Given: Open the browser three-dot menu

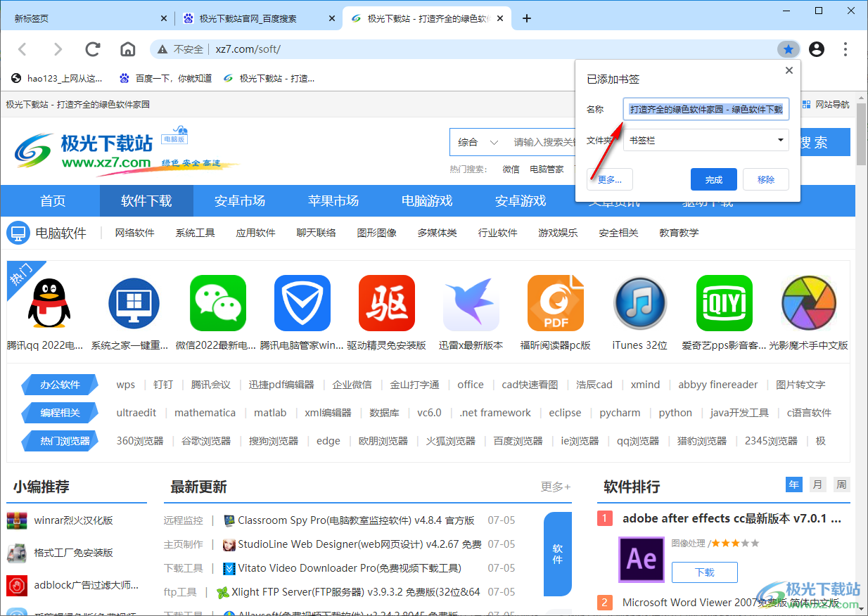Looking at the screenshot, I should click(845, 49).
